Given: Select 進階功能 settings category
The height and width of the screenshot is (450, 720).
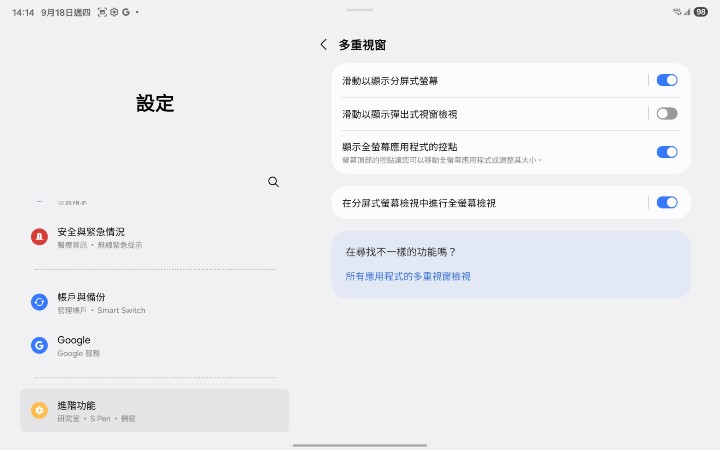Looking at the screenshot, I should pos(155,411).
